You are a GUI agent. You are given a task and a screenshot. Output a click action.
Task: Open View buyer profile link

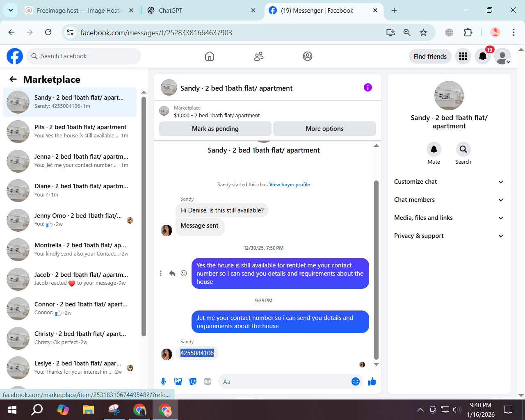coord(290,185)
